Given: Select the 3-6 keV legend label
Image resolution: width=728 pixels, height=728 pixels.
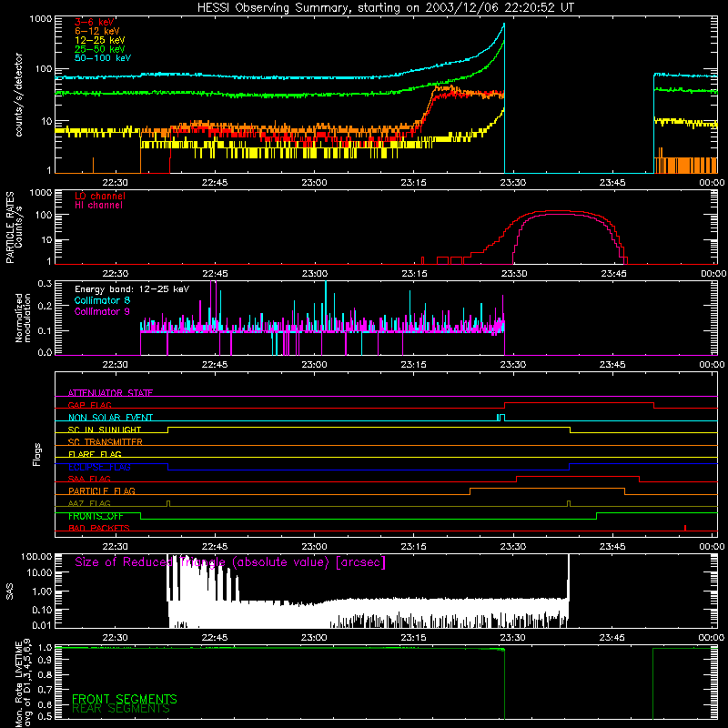Looking at the screenshot, I should [95, 22].
